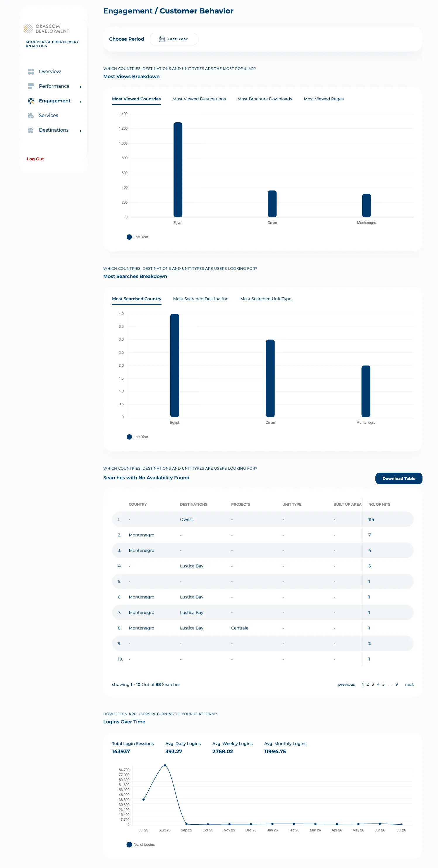Switch to Most Viewed Pages tab
Viewport: 438px width, 868px height.
[x=324, y=99]
